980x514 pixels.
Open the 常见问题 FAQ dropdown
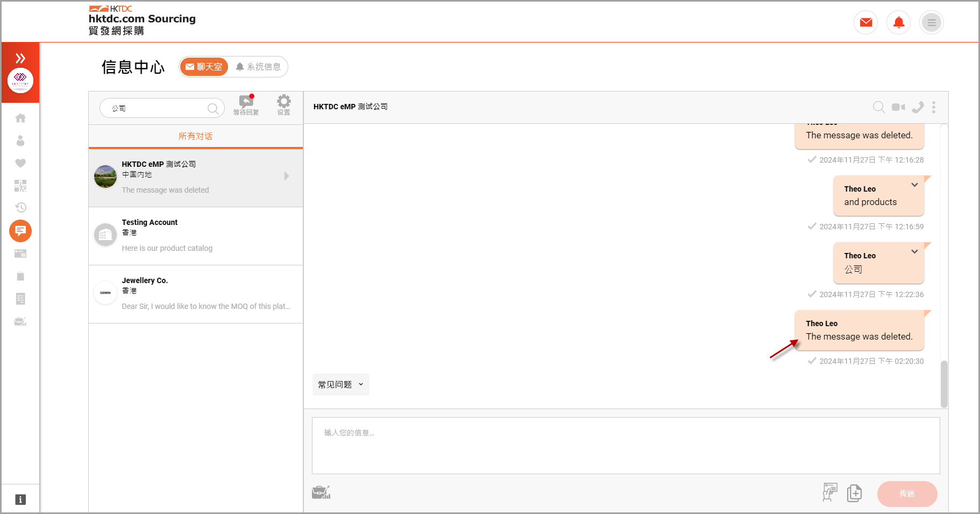(341, 384)
